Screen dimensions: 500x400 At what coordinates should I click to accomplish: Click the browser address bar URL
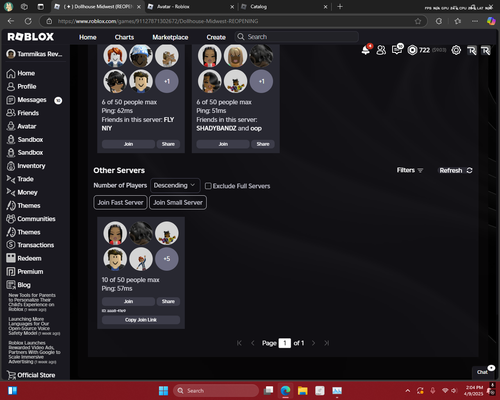point(158,21)
